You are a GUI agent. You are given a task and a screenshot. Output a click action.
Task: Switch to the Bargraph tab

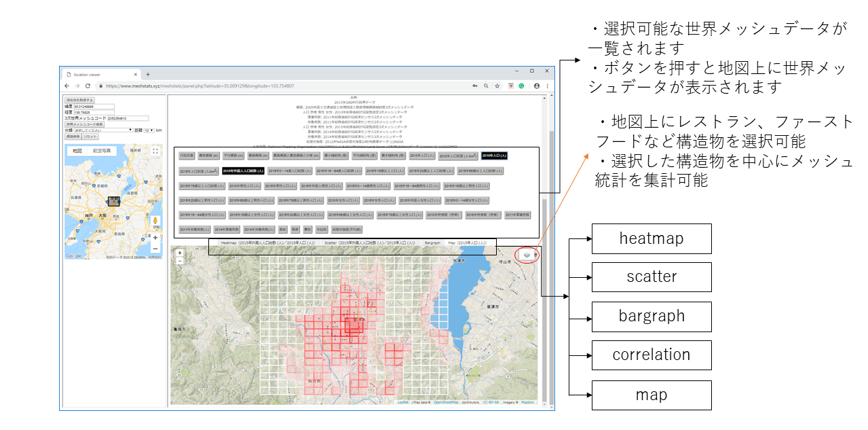point(432,243)
